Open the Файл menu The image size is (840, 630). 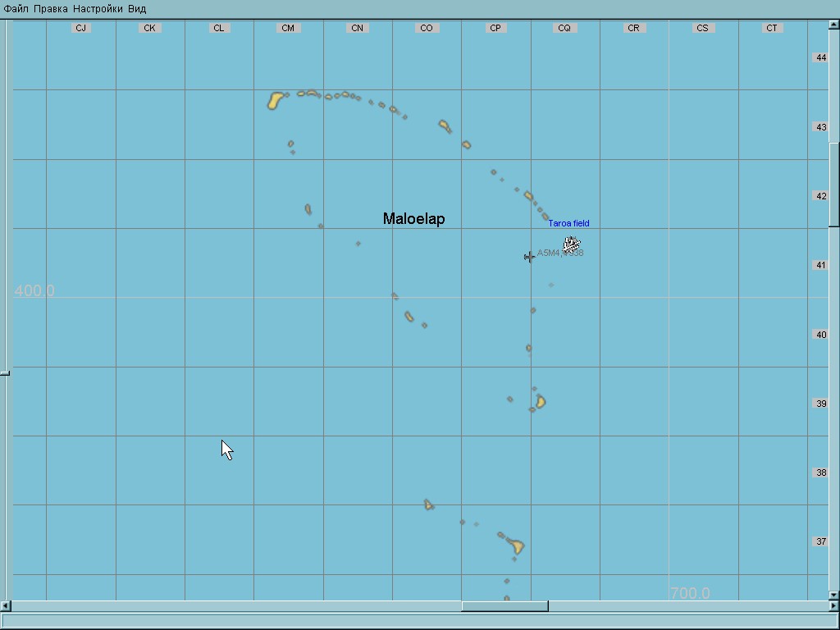[x=16, y=9]
